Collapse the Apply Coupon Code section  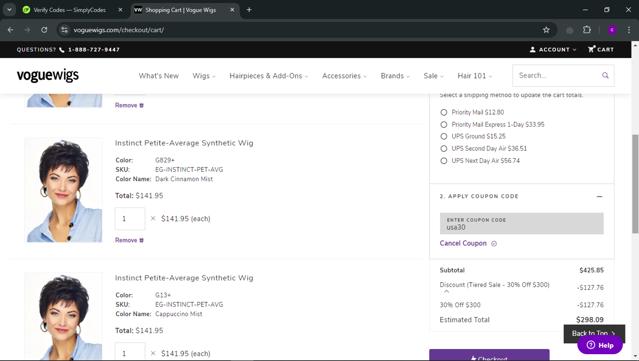click(x=599, y=196)
